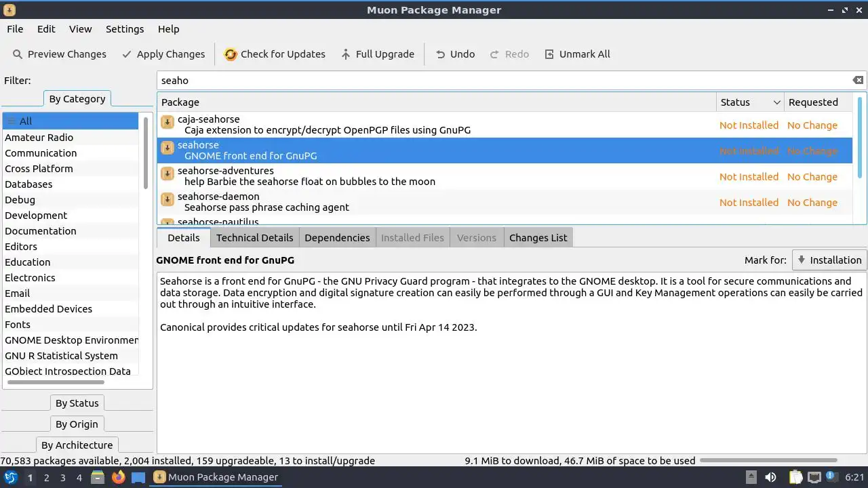Start a Full Upgrade from the toolbar
This screenshot has width=868, height=488.
coord(378,54)
